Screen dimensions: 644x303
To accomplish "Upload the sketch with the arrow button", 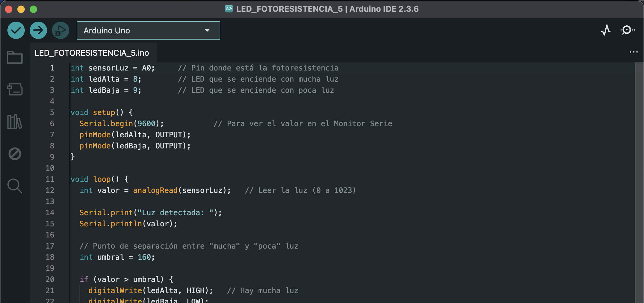I will (38, 30).
